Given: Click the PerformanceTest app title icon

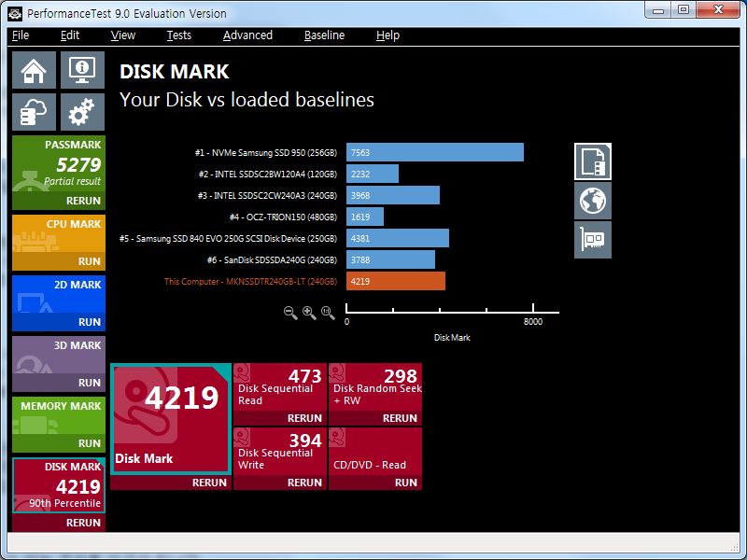Looking at the screenshot, I should tap(15, 13).
